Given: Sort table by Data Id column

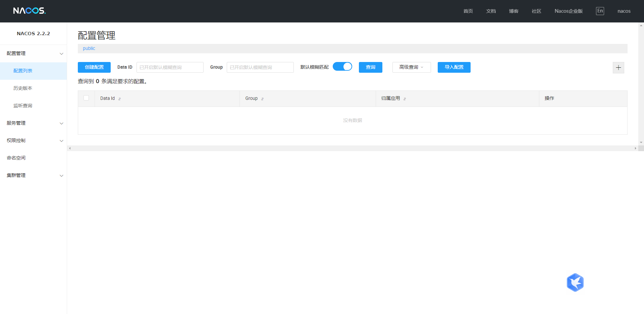Looking at the screenshot, I should (119, 99).
